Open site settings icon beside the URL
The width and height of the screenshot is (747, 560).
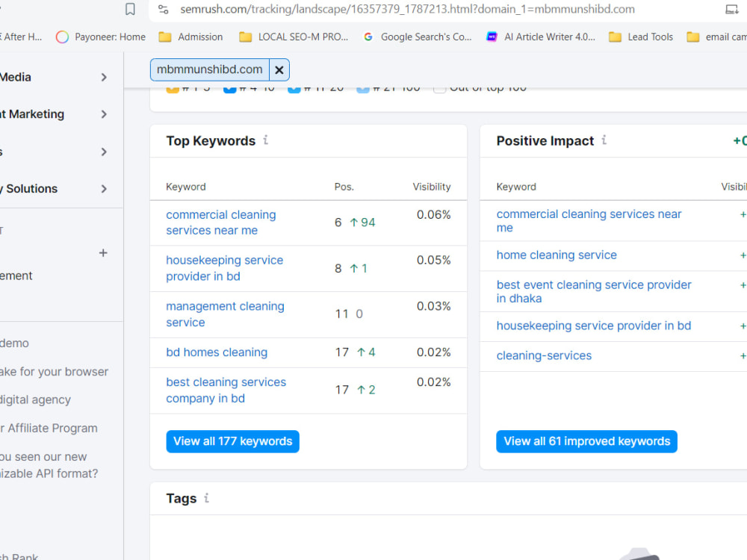tap(164, 9)
